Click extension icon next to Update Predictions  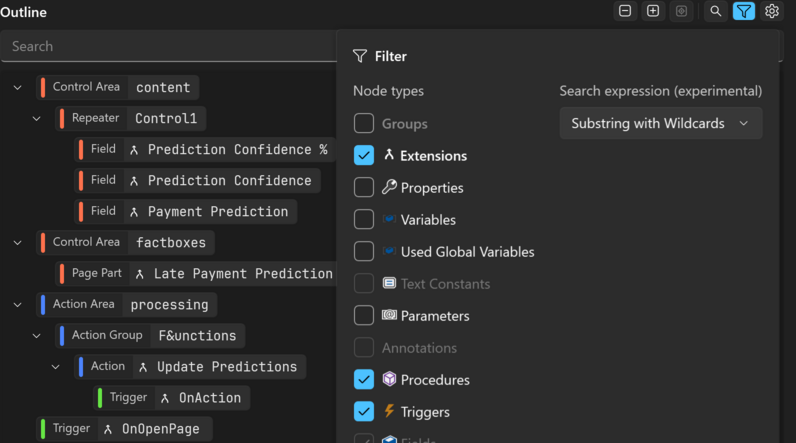(143, 367)
